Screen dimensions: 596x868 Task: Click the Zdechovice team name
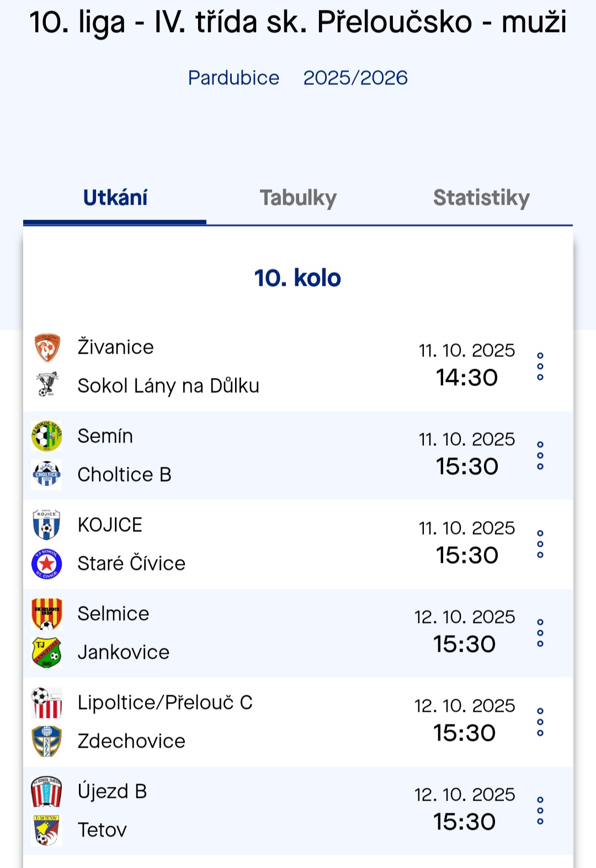click(x=131, y=741)
